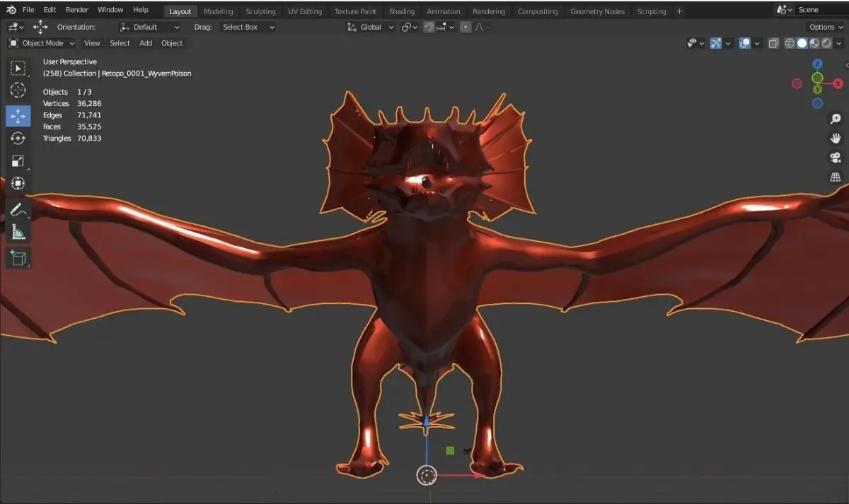Click the move tool icon in tool settings header
This screenshot has height=504, width=849.
tap(40, 27)
